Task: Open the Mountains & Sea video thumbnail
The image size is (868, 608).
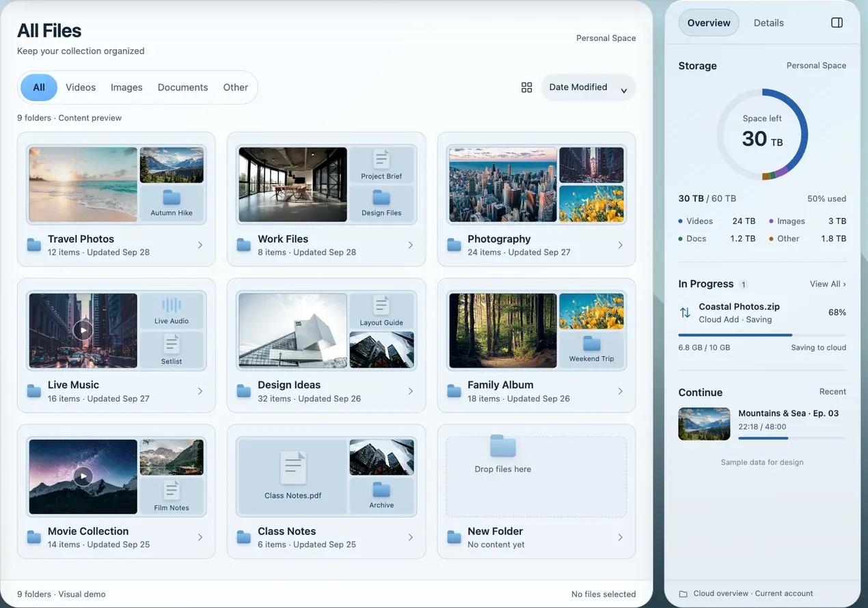Action: [704, 424]
